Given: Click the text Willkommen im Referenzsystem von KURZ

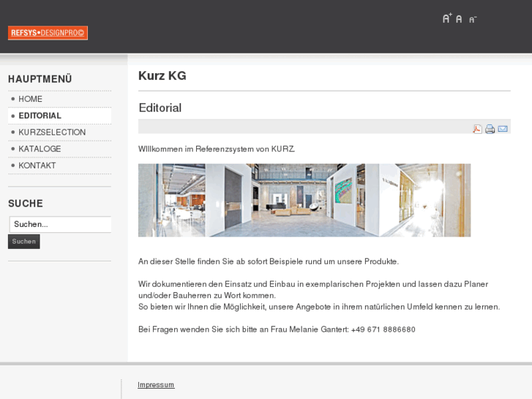Looking at the screenshot, I should pyautogui.click(x=217, y=149).
